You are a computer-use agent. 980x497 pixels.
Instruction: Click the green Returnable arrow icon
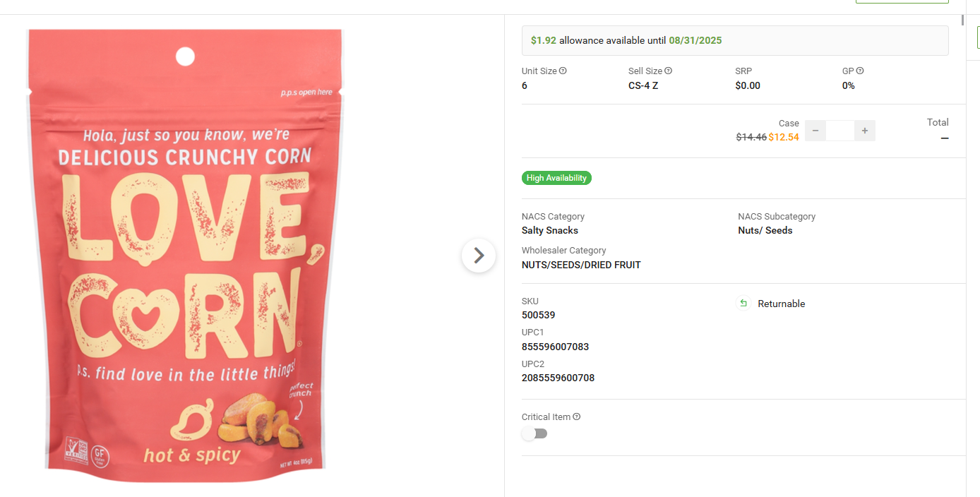(743, 304)
